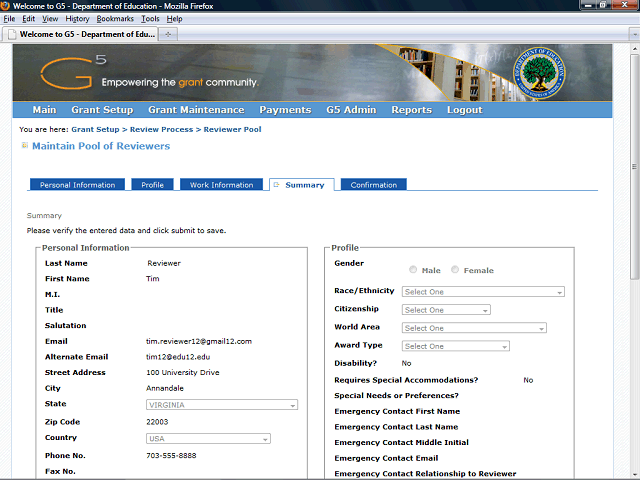Open the Tools menu
The width and height of the screenshot is (640, 480).
point(150,19)
